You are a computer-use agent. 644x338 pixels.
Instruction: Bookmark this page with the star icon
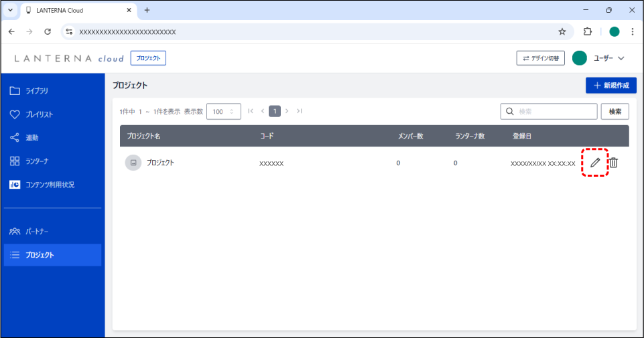(x=562, y=31)
